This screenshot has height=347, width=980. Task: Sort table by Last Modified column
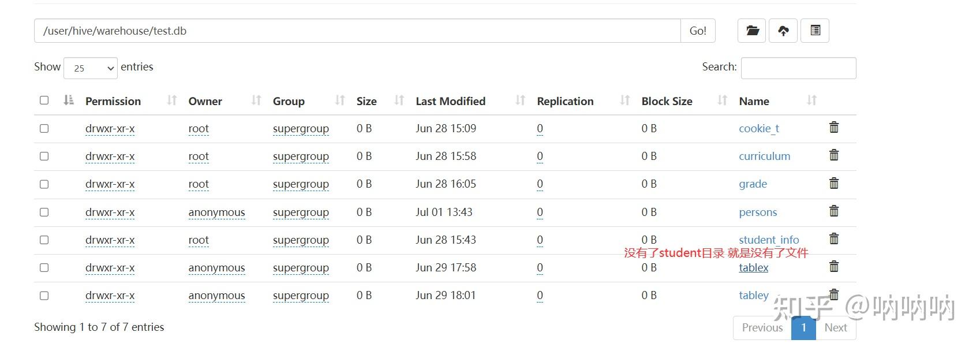pos(451,101)
